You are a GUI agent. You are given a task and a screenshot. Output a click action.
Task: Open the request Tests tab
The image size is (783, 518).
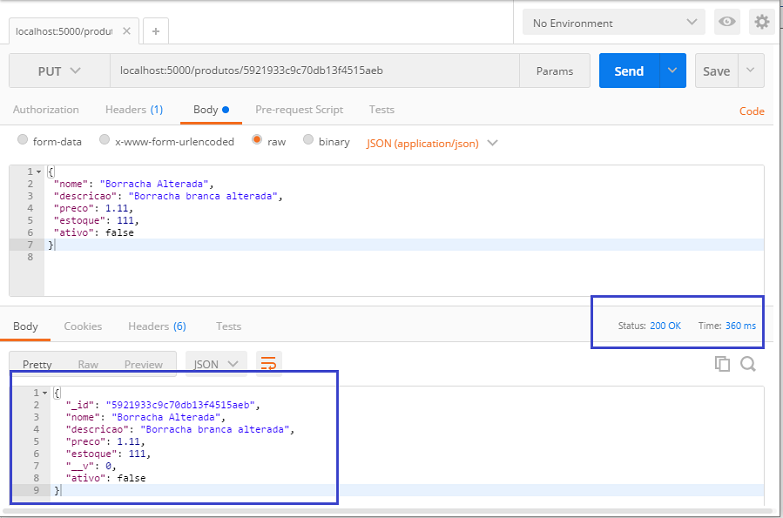(382, 109)
